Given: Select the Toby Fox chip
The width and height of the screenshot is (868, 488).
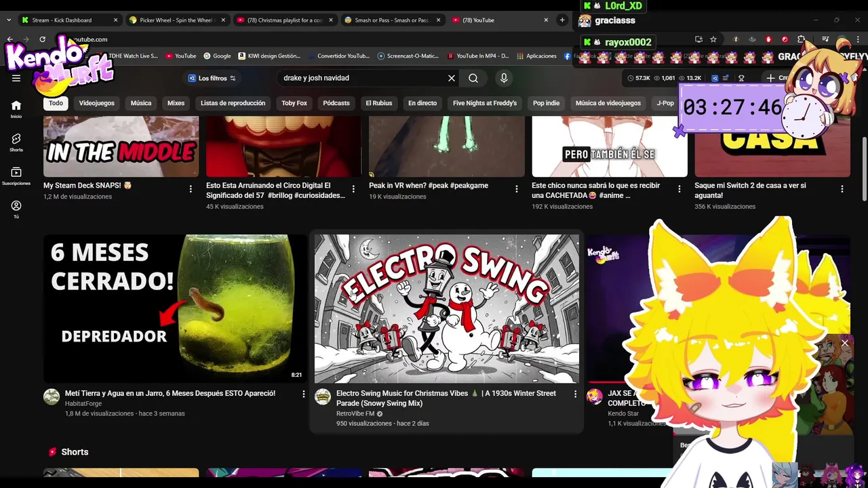Looking at the screenshot, I should [x=294, y=103].
